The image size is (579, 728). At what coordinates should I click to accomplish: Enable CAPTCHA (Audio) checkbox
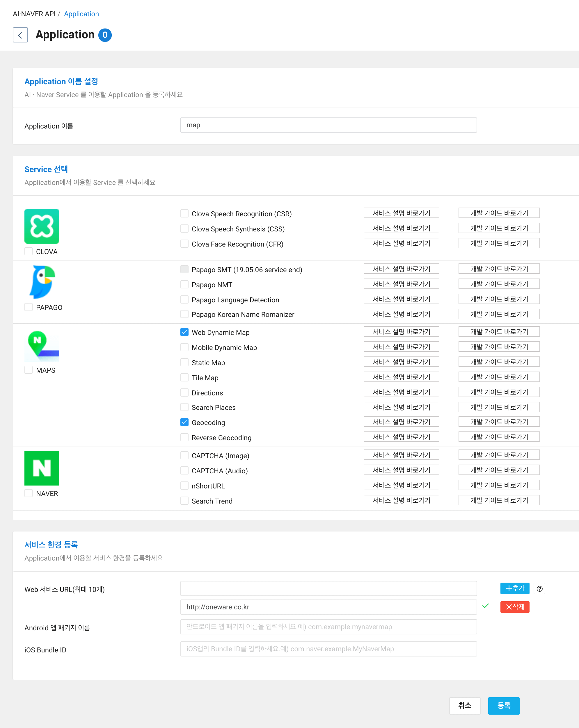tap(184, 470)
